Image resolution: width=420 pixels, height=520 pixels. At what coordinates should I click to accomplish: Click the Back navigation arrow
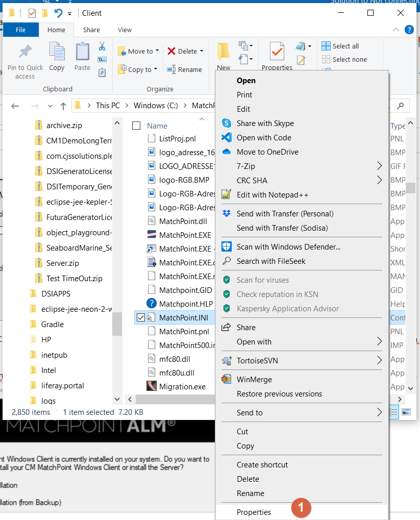[15, 106]
